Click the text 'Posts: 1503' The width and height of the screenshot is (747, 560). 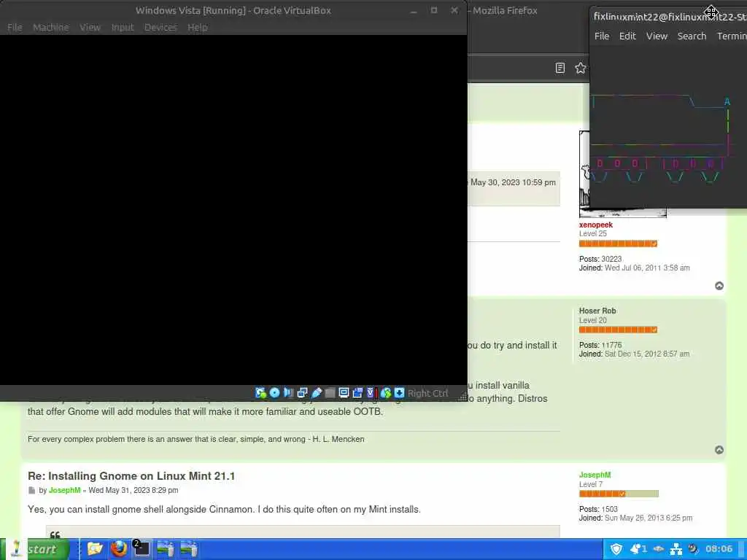coord(598,509)
